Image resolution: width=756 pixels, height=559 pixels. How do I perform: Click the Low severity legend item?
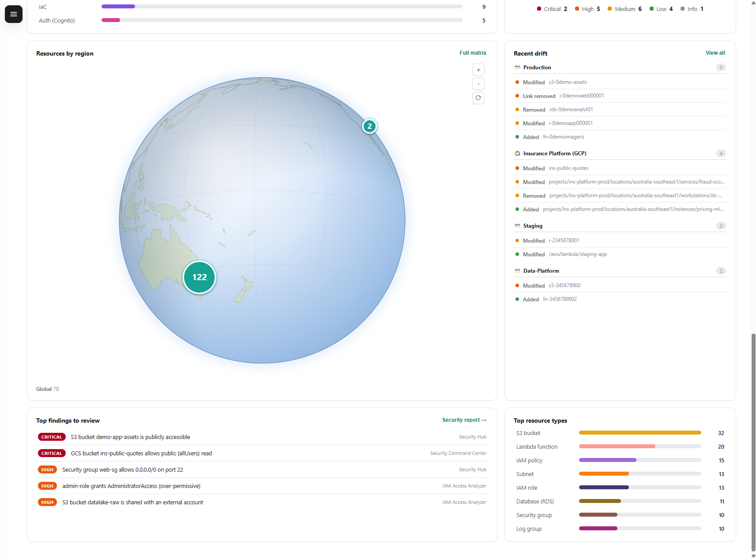click(661, 9)
